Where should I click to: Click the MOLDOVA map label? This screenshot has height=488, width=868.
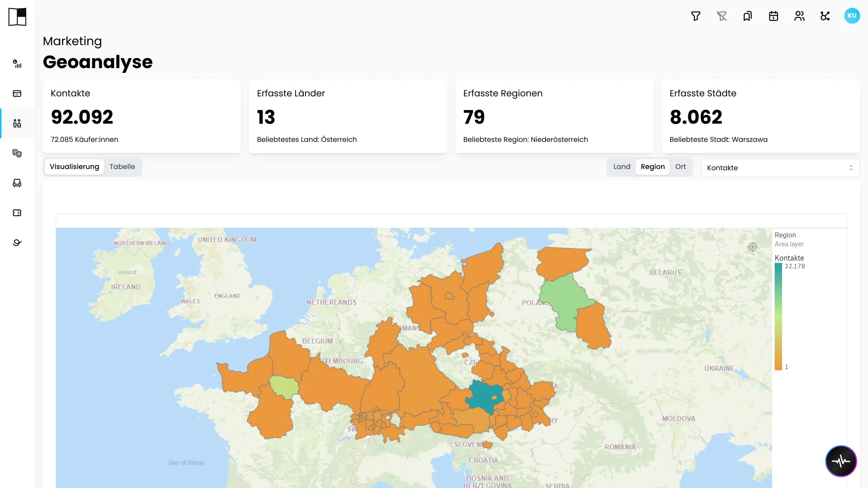(678, 419)
